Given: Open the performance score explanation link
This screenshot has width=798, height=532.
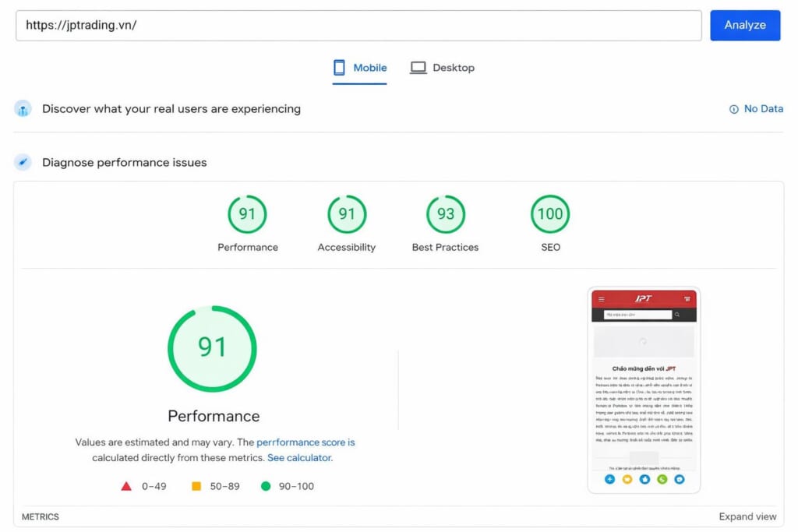Looking at the screenshot, I should [x=305, y=442].
